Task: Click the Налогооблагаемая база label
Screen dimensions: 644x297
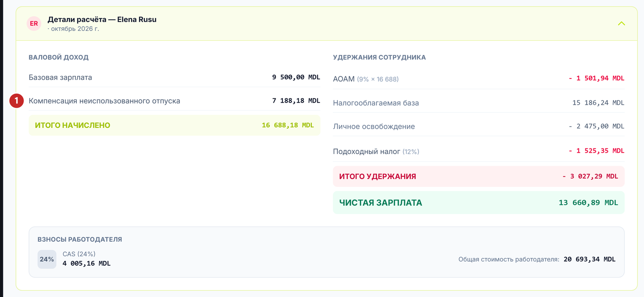Action: (x=376, y=103)
